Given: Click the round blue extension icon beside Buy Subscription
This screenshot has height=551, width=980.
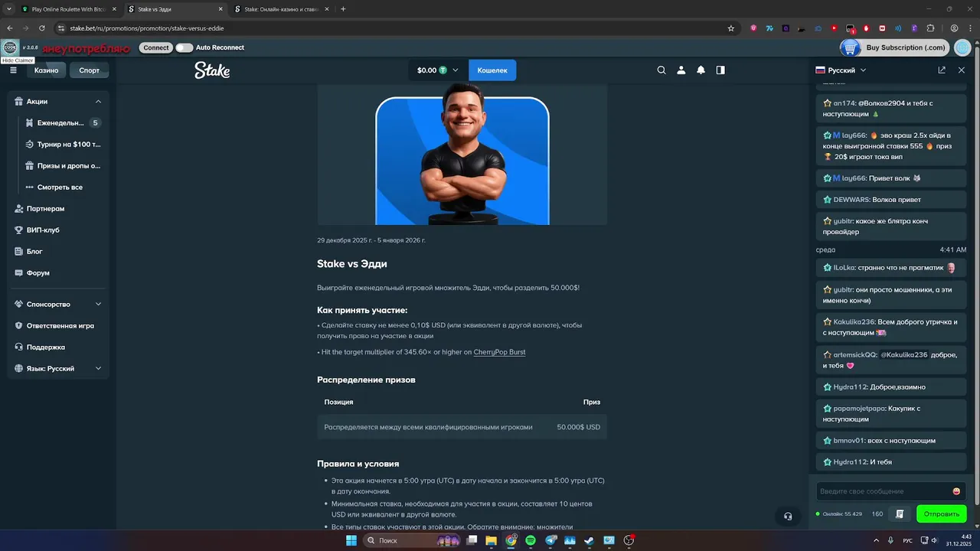Looking at the screenshot, I should click(x=962, y=47).
